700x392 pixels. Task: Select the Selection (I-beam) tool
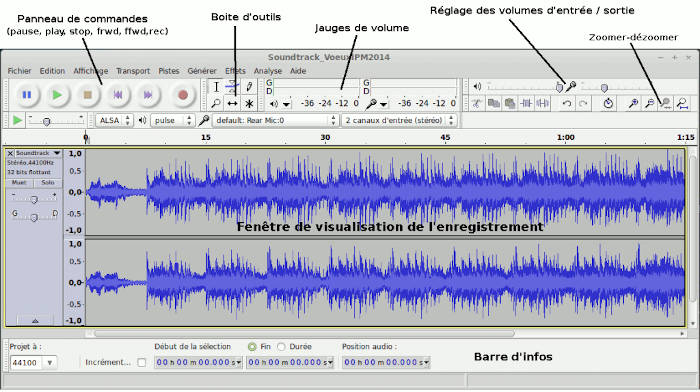[216, 87]
